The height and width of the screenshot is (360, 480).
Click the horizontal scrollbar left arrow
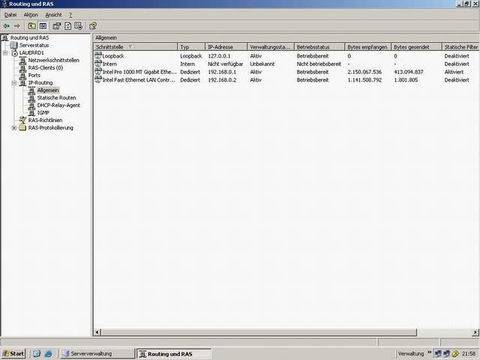[97, 332]
